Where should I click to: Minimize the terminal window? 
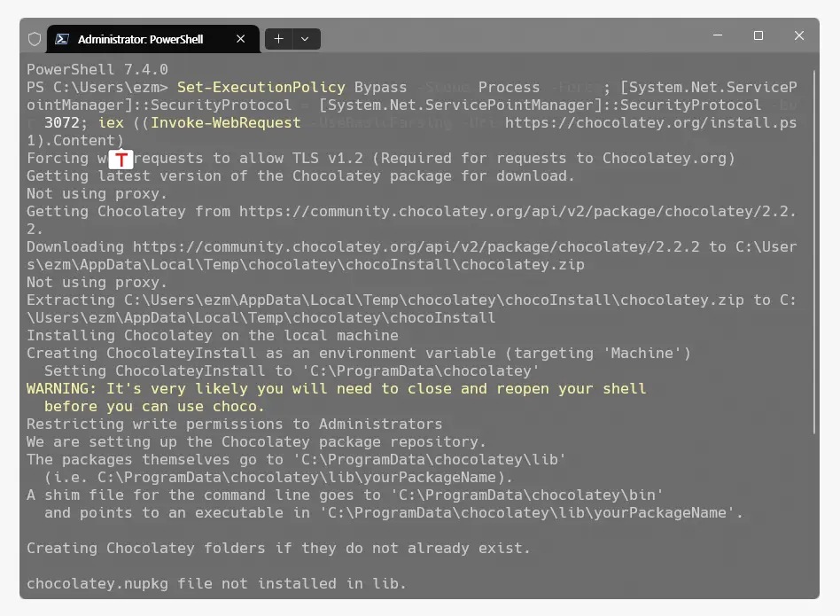(717, 35)
